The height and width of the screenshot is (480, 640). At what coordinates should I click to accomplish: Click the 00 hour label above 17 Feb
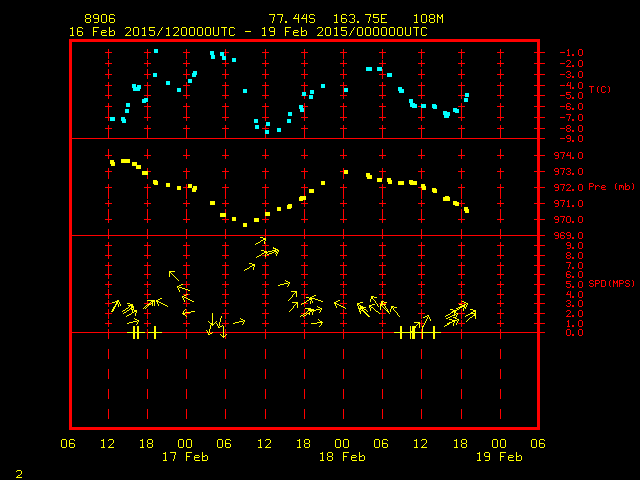(x=185, y=444)
